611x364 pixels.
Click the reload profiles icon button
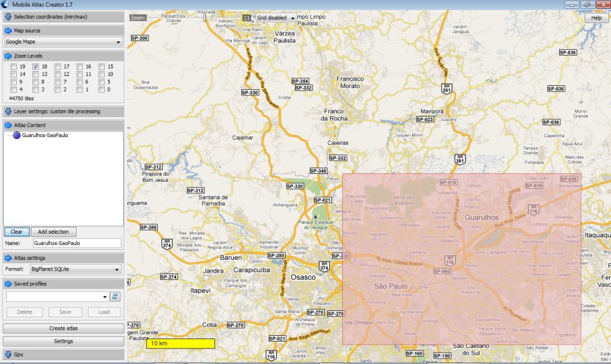(x=115, y=297)
